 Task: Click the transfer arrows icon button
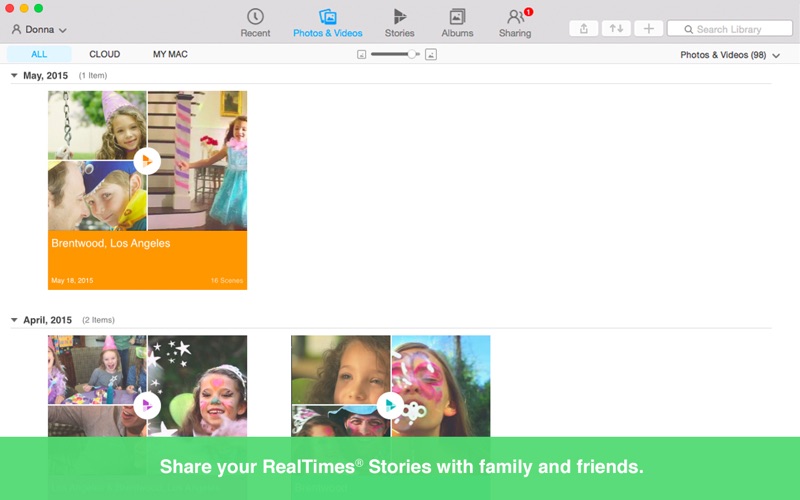click(x=616, y=29)
